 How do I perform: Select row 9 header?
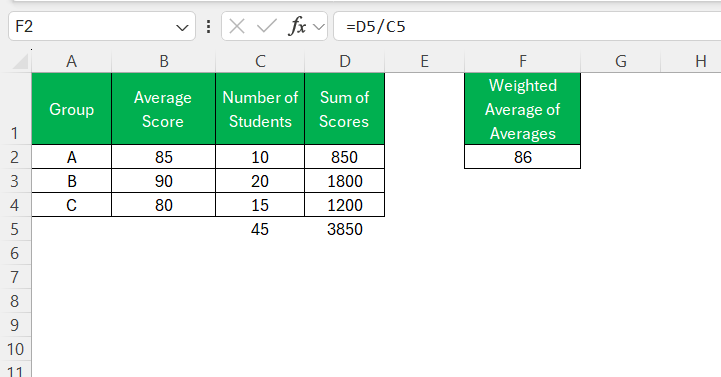(16, 324)
